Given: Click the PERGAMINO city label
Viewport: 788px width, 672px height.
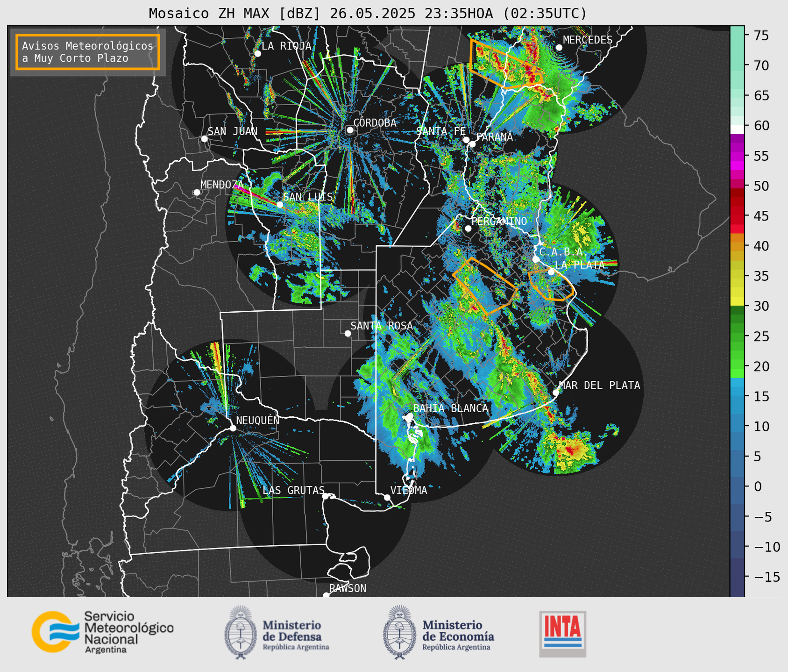Looking at the screenshot, I should (x=499, y=221).
